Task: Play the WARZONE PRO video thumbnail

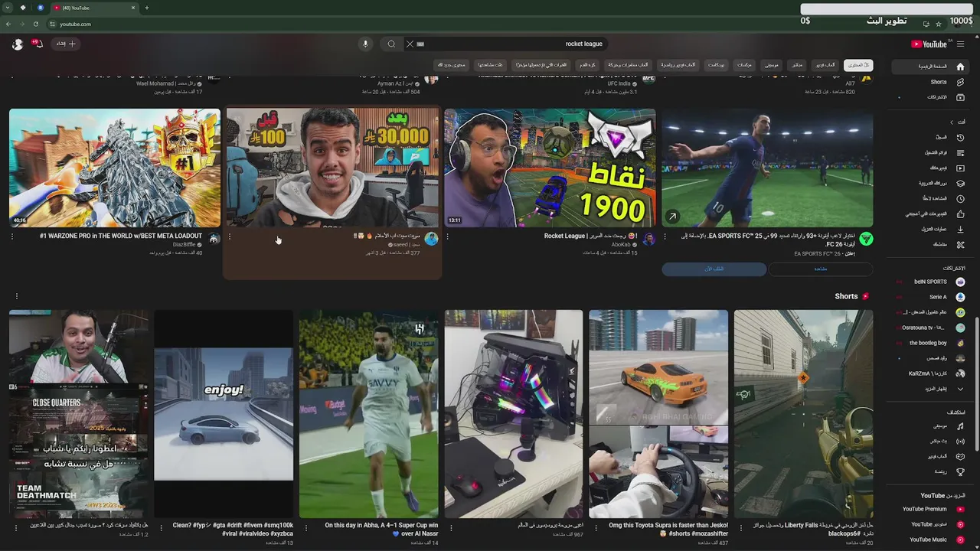Action: 115,168
